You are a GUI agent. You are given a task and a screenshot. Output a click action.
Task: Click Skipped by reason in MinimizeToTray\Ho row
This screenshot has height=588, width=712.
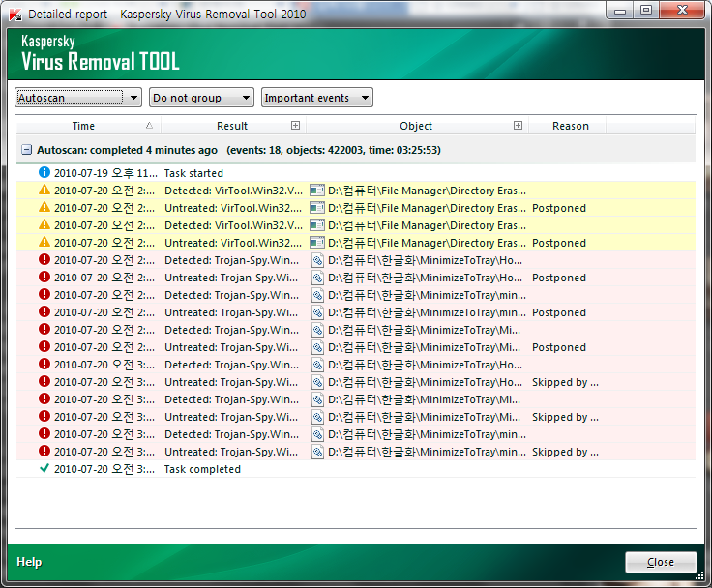(x=565, y=382)
